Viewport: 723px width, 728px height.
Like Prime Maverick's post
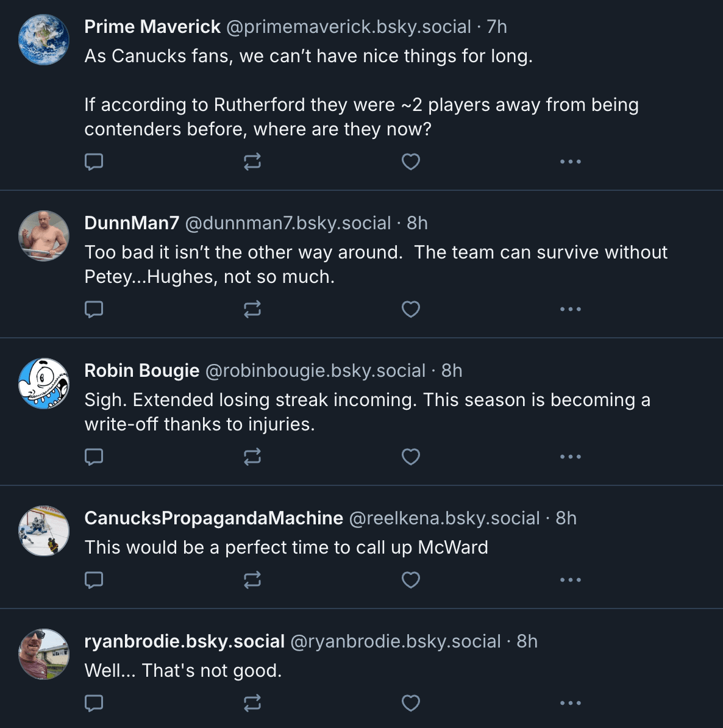pyautogui.click(x=410, y=162)
